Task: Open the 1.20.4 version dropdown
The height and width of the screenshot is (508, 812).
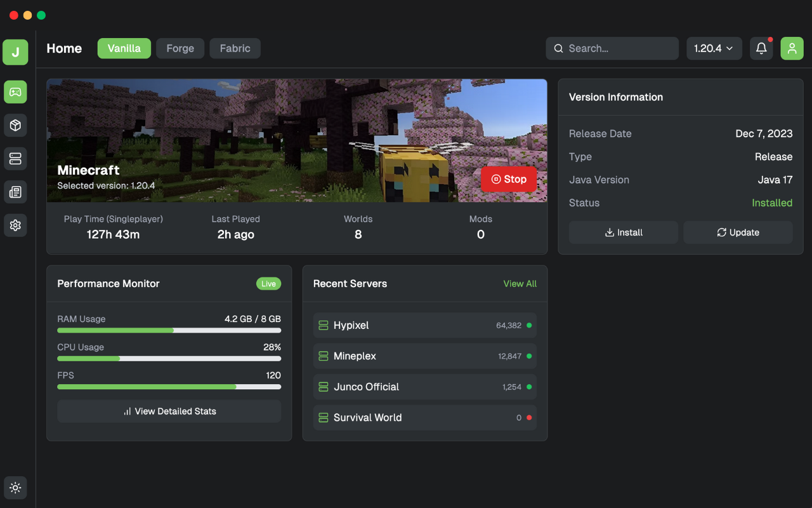Action: (x=714, y=48)
